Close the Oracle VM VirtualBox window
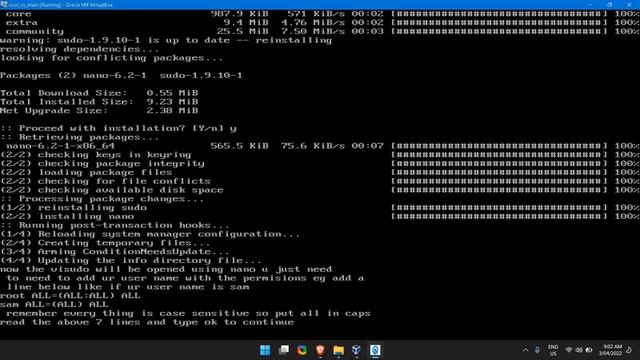 tap(629, 4)
